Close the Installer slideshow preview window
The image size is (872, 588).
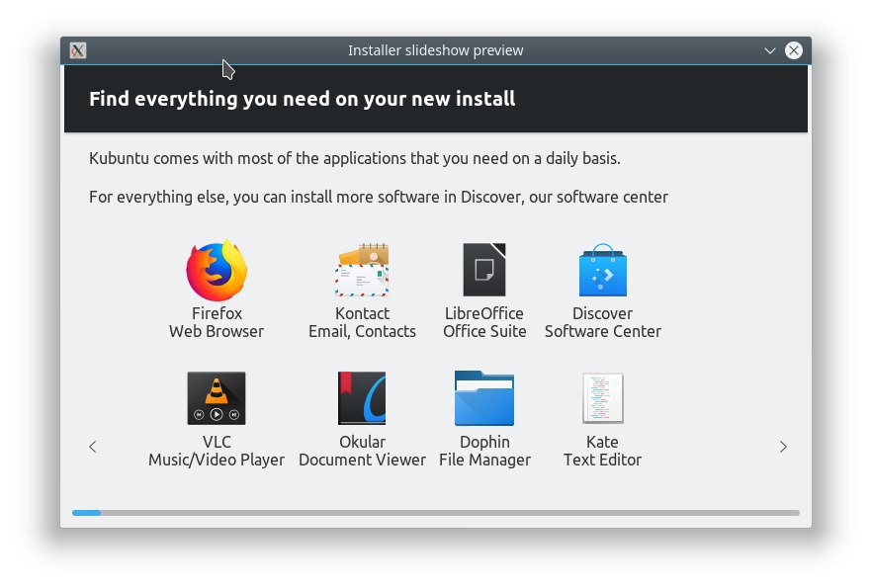tap(794, 50)
